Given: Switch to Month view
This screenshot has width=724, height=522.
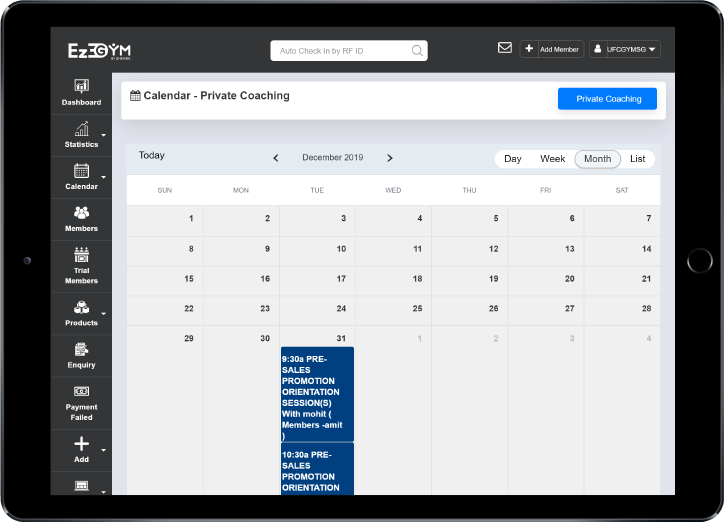Looking at the screenshot, I should [597, 159].
